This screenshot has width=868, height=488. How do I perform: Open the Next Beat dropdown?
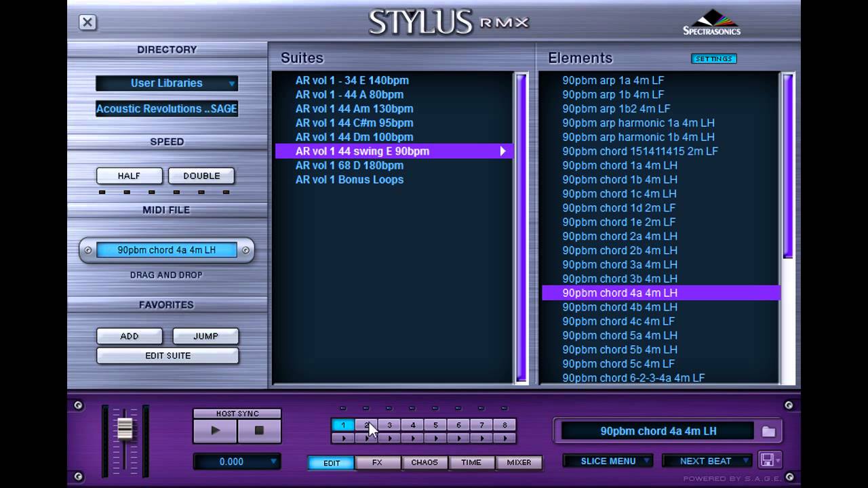(x=707, y=461)
